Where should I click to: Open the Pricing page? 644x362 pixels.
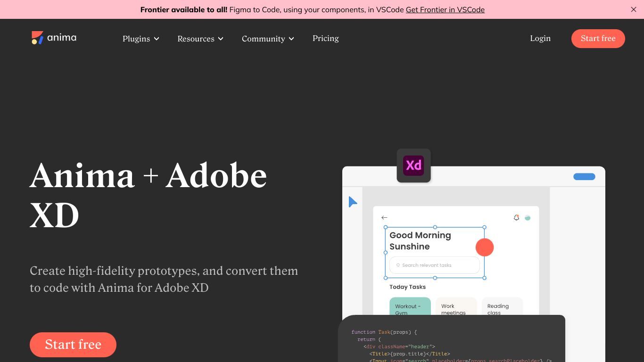[x=326, y=38]
